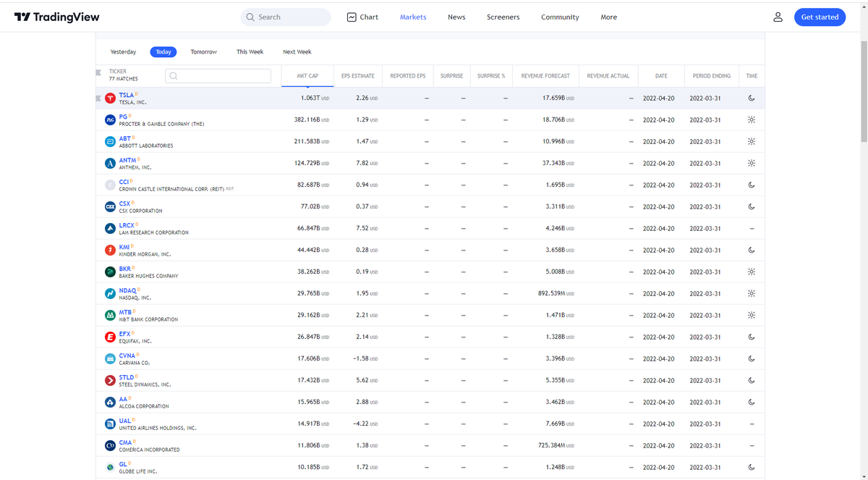
Task: Click the Abbott Laboratories logo
Action: point(110,141)
